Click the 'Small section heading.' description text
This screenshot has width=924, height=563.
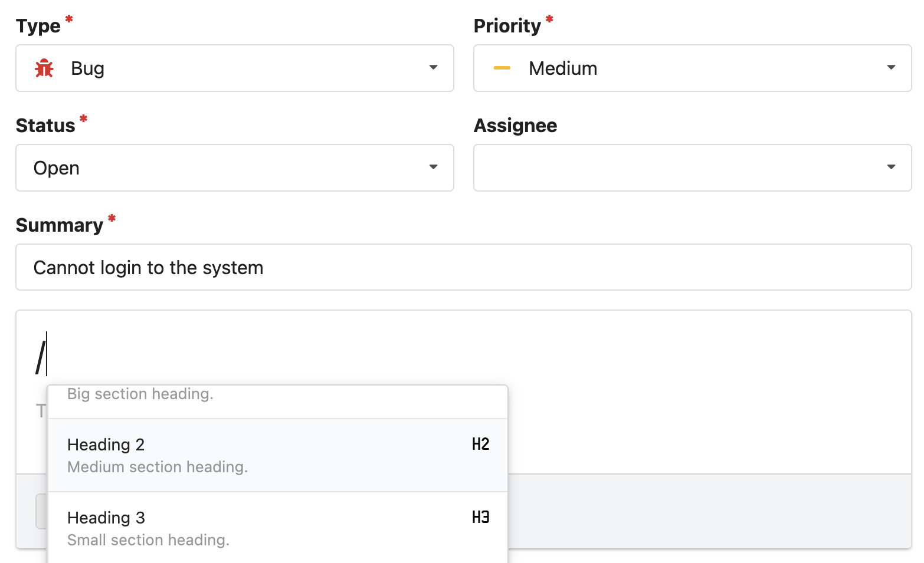148,540
